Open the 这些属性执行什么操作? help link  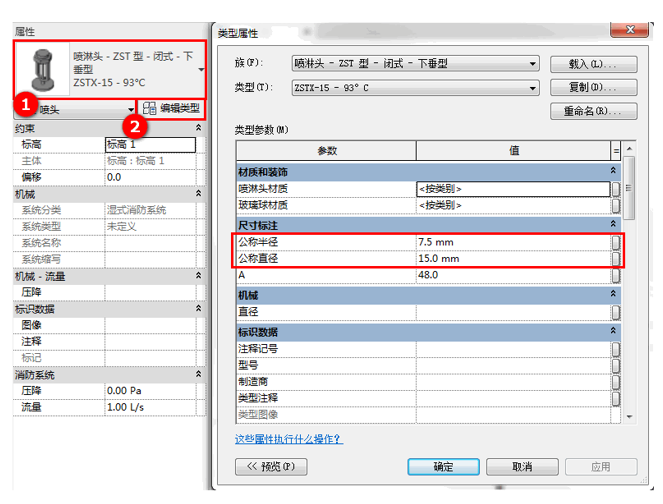289,439
